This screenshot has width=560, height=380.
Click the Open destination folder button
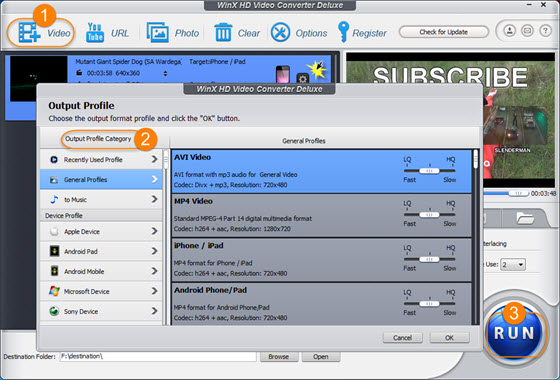(x=321, y=356)
